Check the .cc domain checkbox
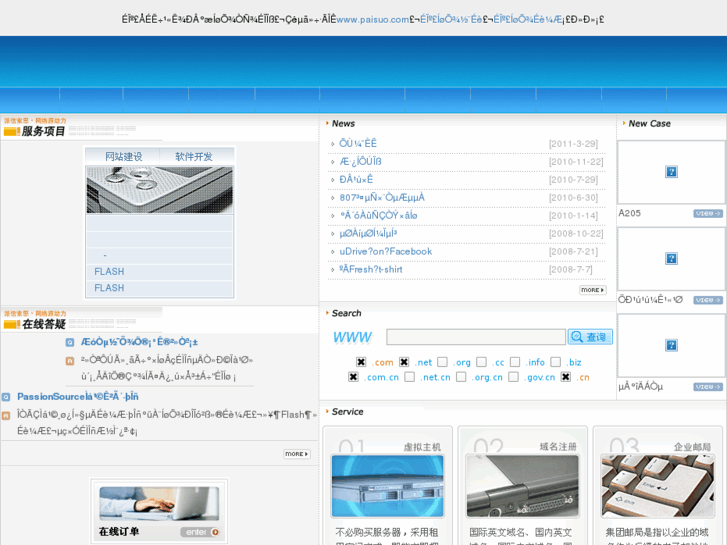The height and width of the screenshot is (545, 727). [x=482, y=362]
